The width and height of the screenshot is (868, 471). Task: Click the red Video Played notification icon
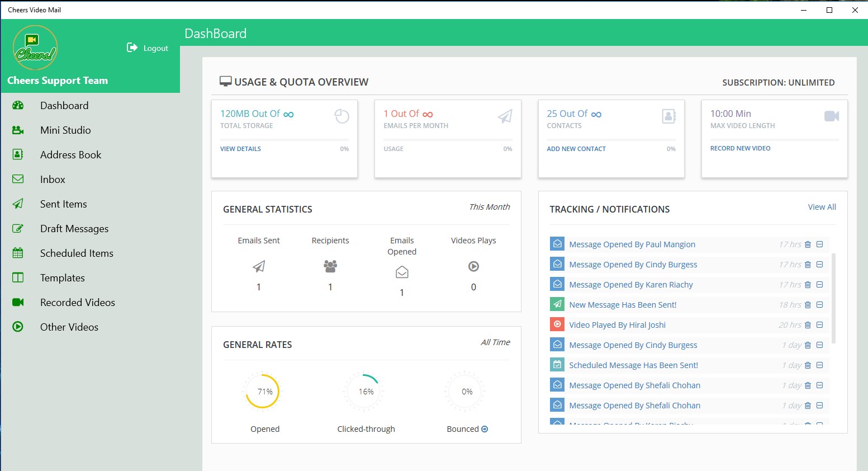pyautogui.click(x=557, y=324)
